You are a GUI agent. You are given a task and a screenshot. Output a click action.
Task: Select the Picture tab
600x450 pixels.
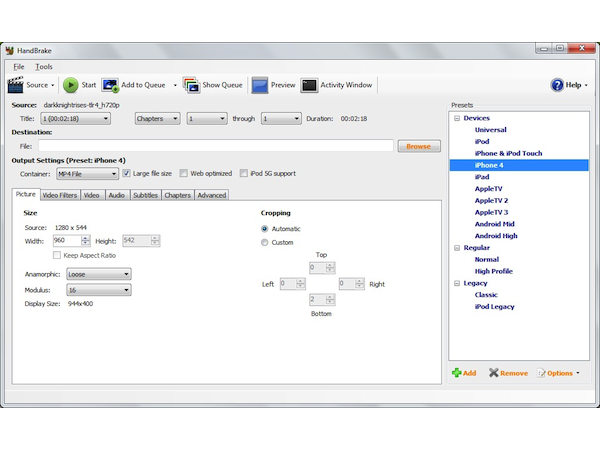click(26, 194)
